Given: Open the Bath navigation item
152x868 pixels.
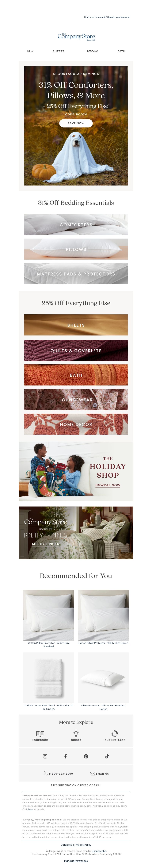Looking at the screenshot, I should coord(121,52).
